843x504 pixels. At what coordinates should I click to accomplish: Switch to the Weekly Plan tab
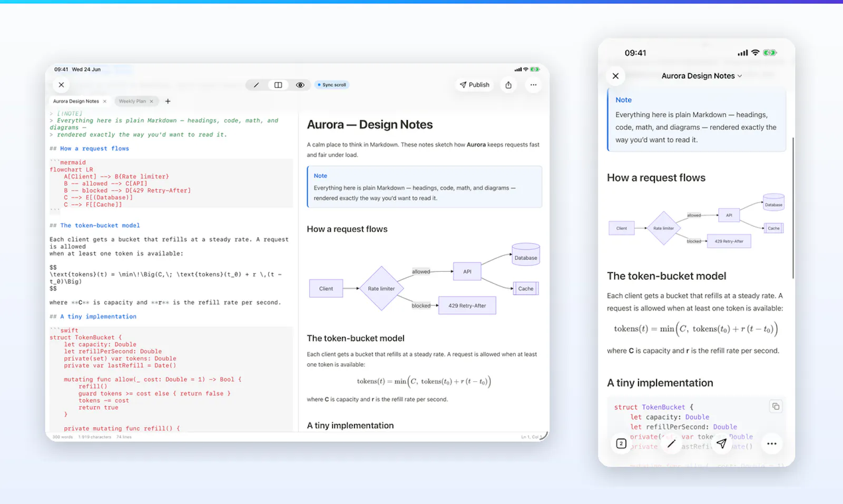tap(132, 101)
